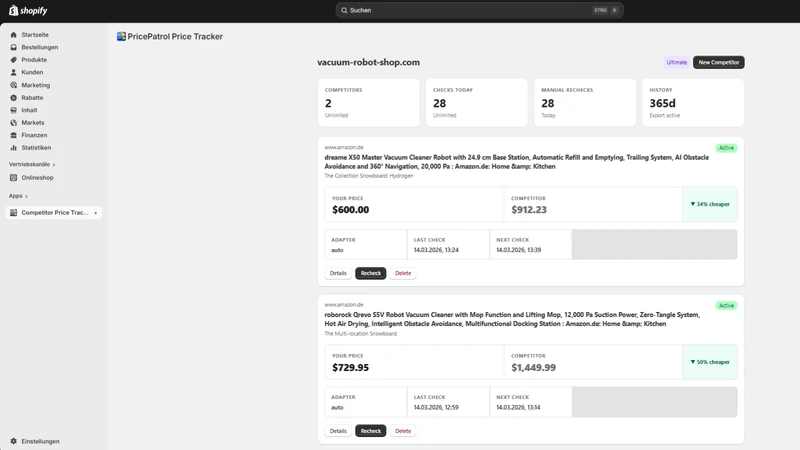Click next check 14.03.2026, 13:39 value
The width and height of the screenshot is (800, 450).
(518, 250)
